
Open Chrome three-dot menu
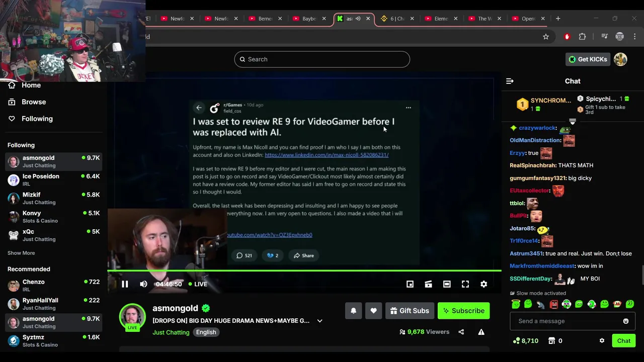pyautogui.click(x=635, y=37)
